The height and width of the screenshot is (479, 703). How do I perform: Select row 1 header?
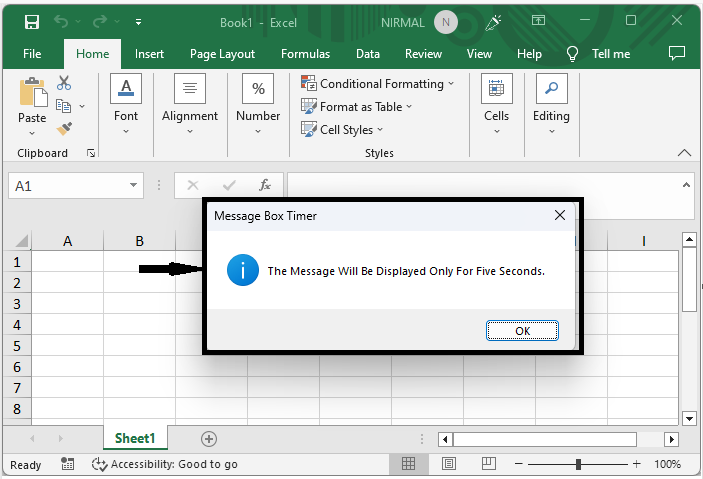click(17, 262)
